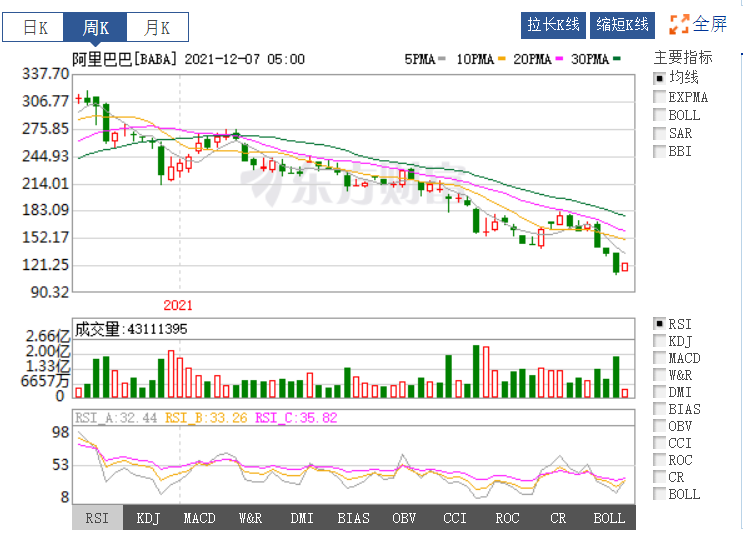Click the tallest green volume bar

tap(476, 371)
